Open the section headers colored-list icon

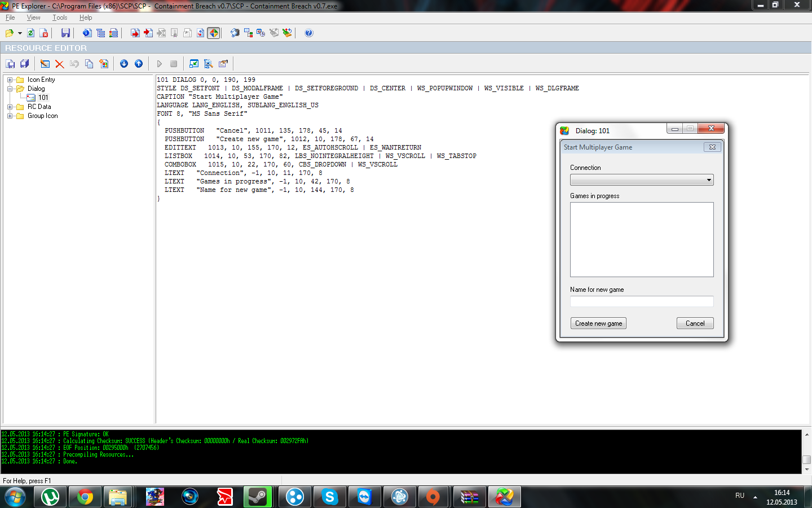tap(113, 33)
